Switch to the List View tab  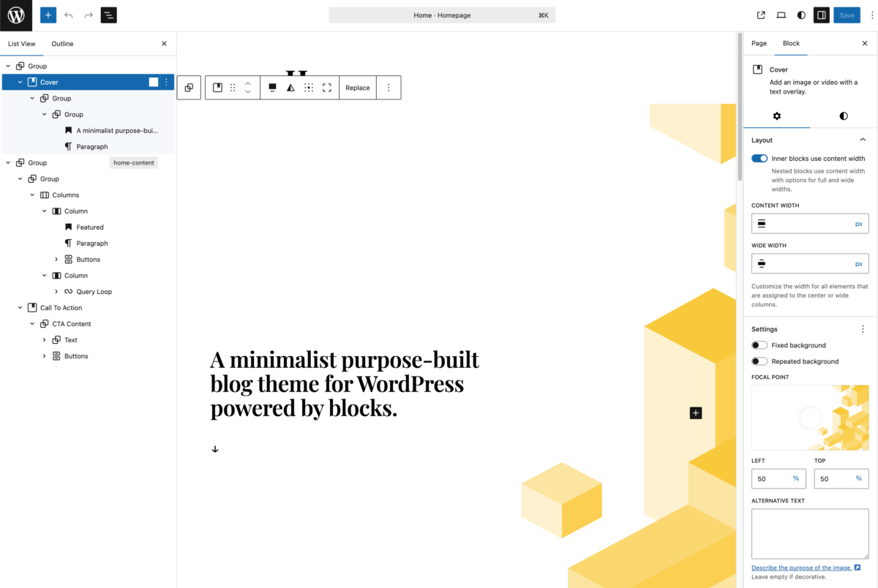(x=22, y=44)
